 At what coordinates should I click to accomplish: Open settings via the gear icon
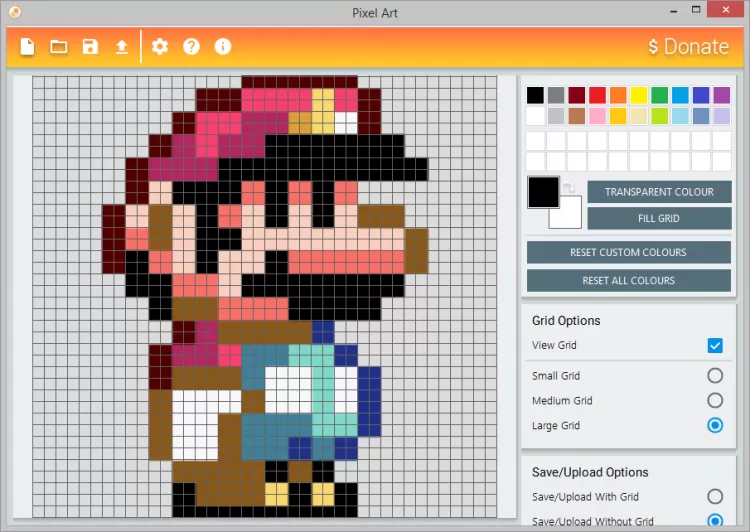pyautogui.click(x=160, y=46)
